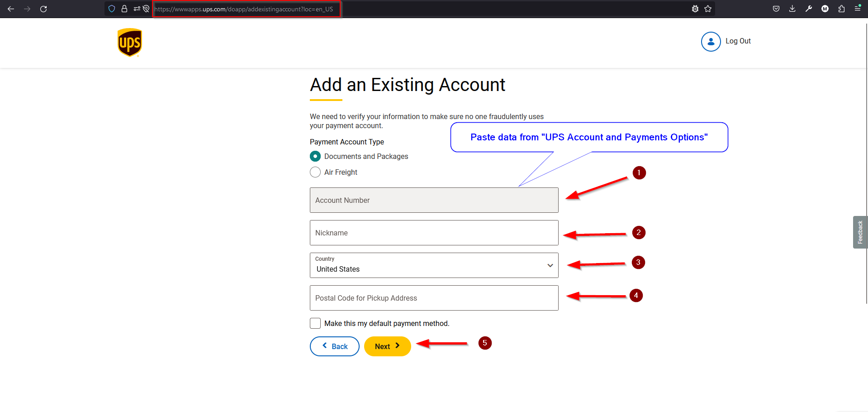Open the tracking protection shield icon

(112, 9)
